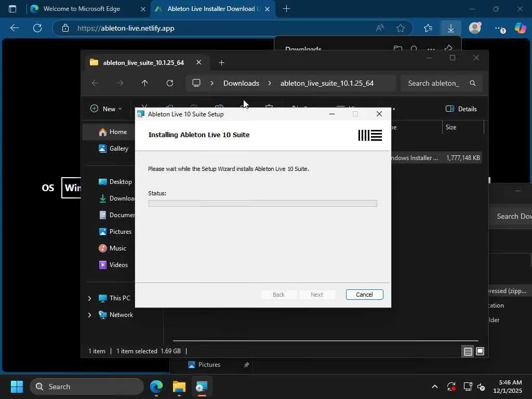Switch to details list view icon

(468, 351)
